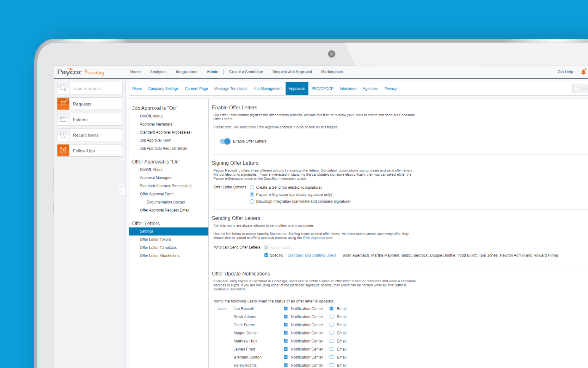Open the Follow-Ups sidebar item

coord(90,150)
